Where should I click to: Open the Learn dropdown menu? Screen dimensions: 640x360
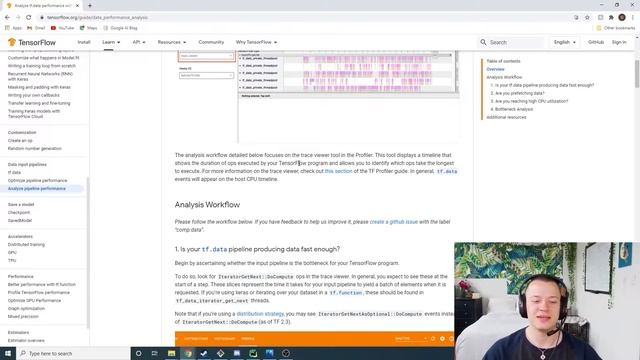[x=111, y=42]
